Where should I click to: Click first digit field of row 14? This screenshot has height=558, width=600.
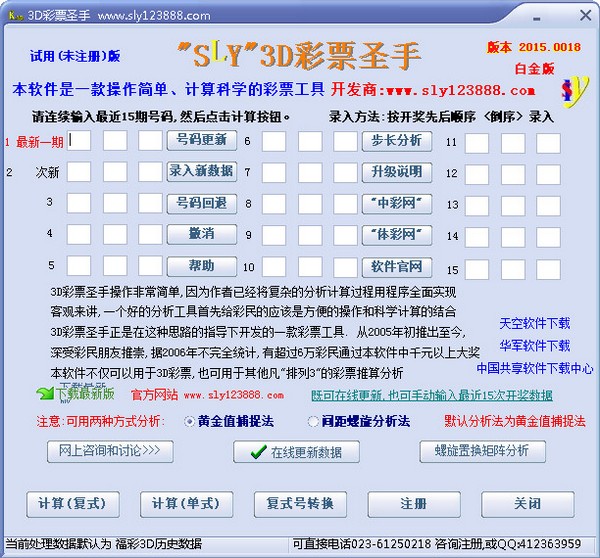(477, 237)
